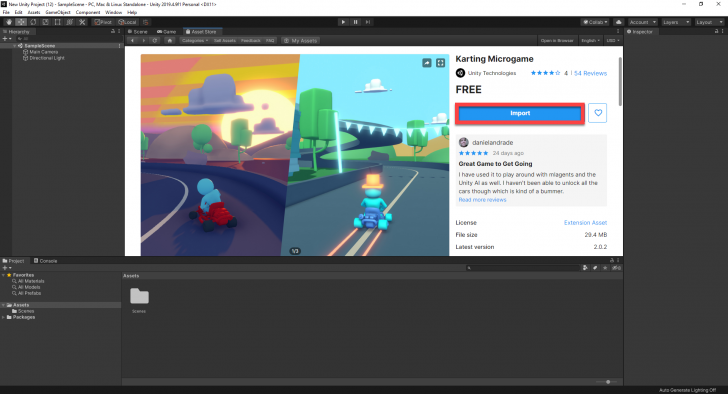Image resolution: width=728 pixels, height=394 pixels.
Task: Collapse the SampleScene in the Hierarchy
Action: click(x=14, y=46)
